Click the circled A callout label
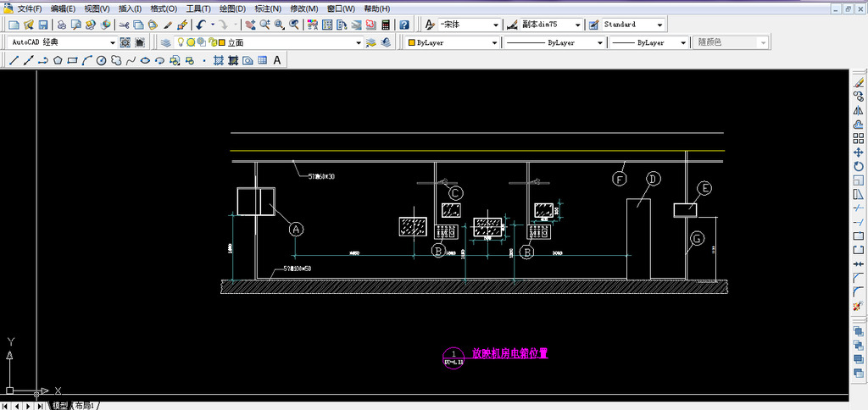The height and width of the screenshot is (410, 868). [296, 229]
